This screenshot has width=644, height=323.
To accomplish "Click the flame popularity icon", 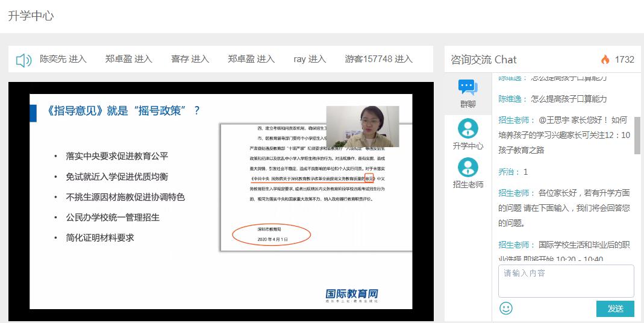I will pos(605,60).
